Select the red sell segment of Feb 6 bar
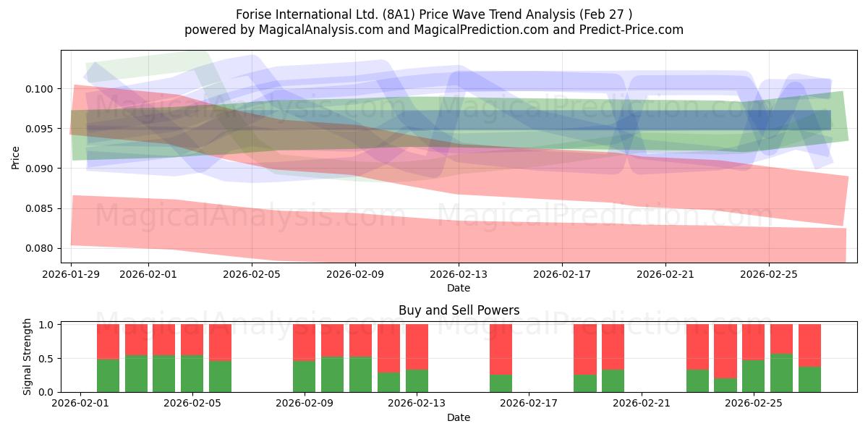868x434 pixels. point(221,343)
